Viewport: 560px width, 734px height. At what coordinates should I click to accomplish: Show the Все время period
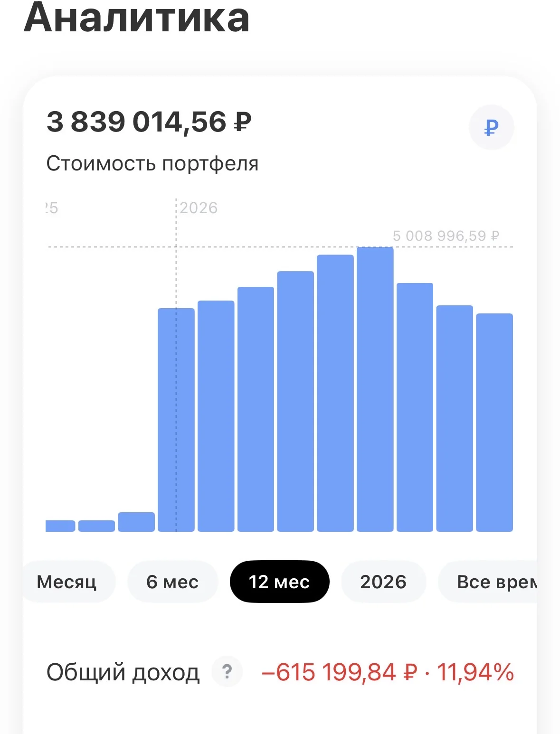click(x=488, y=582)
